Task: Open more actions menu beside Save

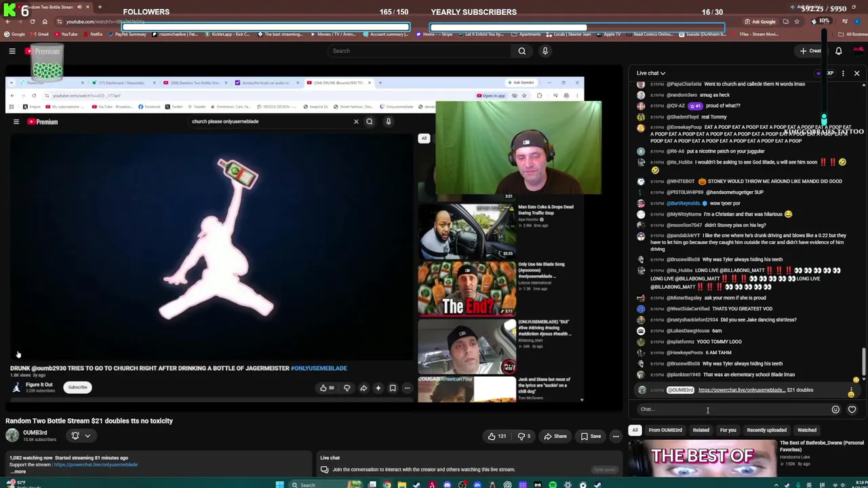Action: (x=616, y=436)
